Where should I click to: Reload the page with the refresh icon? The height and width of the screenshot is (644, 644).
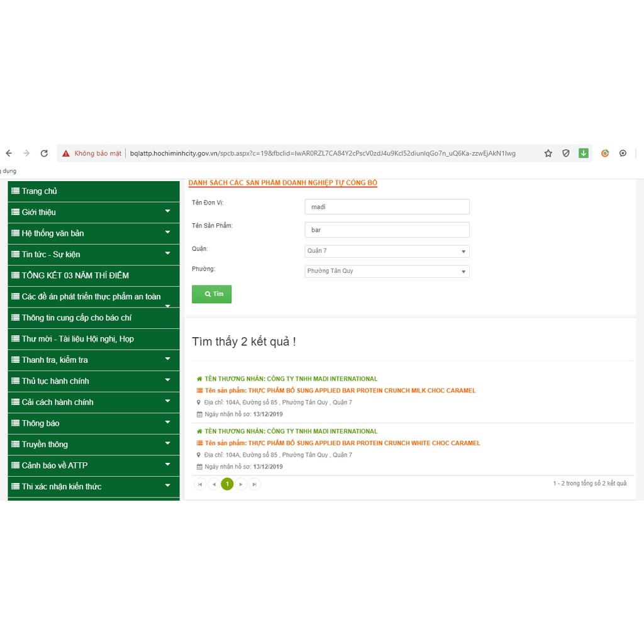coord(45,153)
